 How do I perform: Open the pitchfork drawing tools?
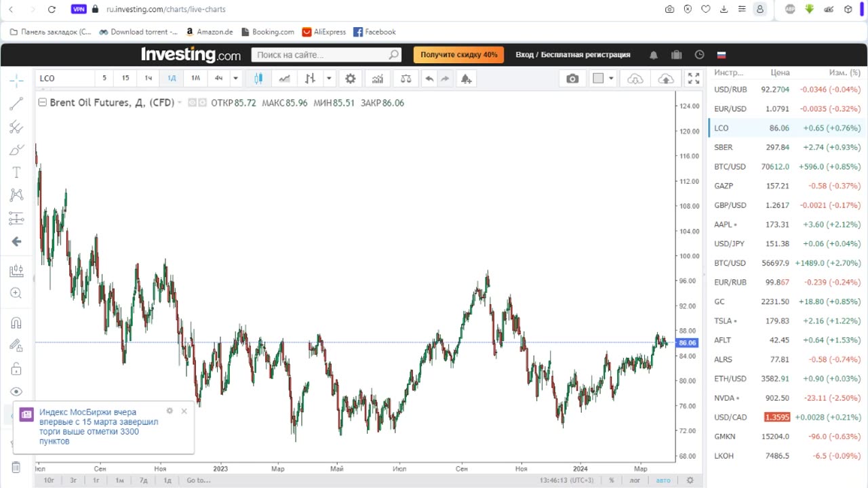click(16, 127)
